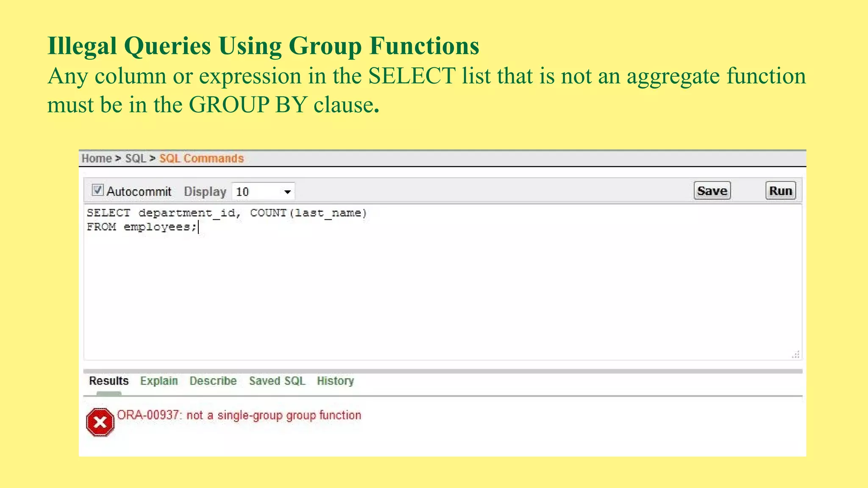Click the Save button
The height and width of the screenshot is (488, 868).
[712, 191]
